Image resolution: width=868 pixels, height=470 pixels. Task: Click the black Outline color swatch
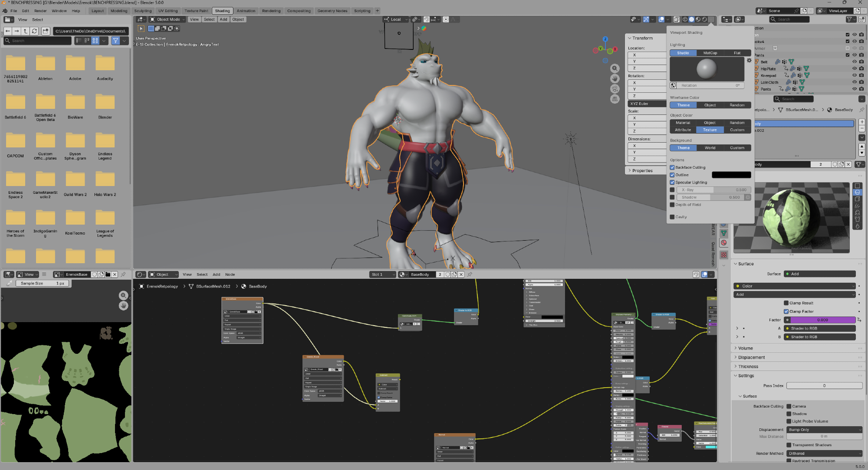tap(731, 175)
